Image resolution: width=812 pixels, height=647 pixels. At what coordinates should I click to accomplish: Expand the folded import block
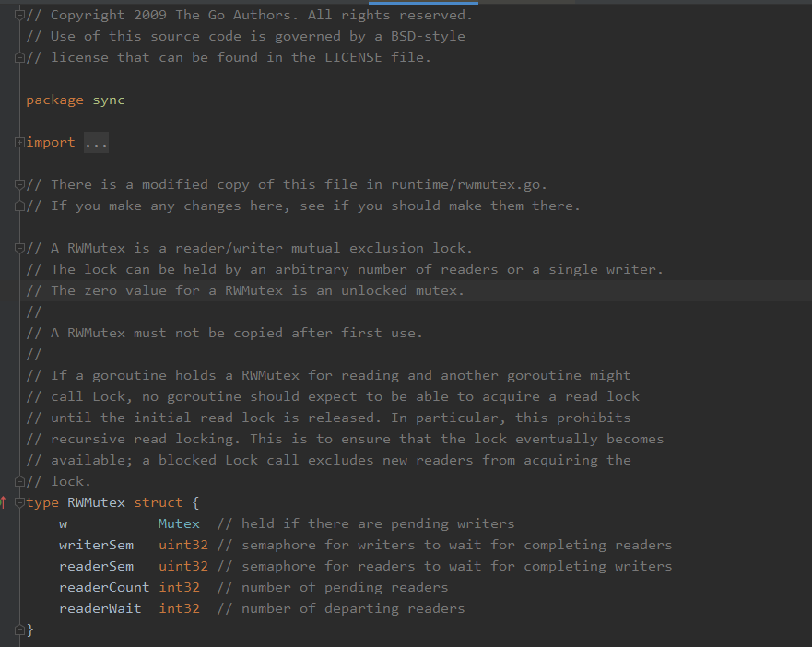pos(20,143)
